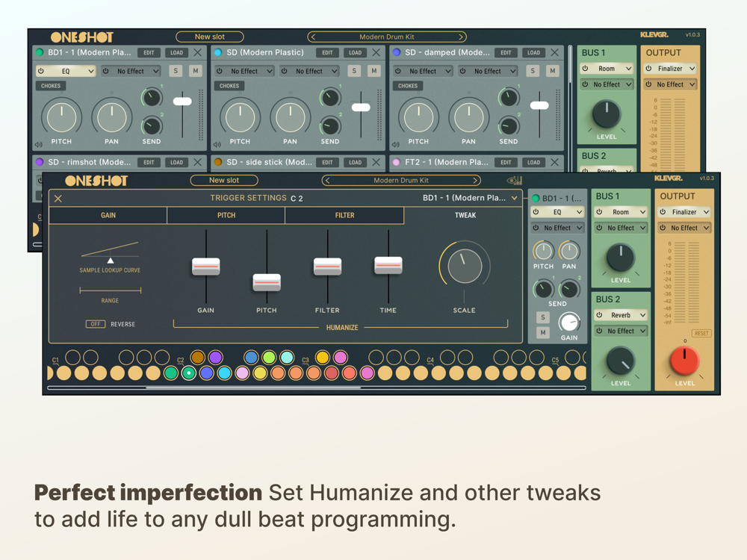747x560 pixels.
Task: Click the back window Bus 1 Level knob
Action: [x=607, y=114]
